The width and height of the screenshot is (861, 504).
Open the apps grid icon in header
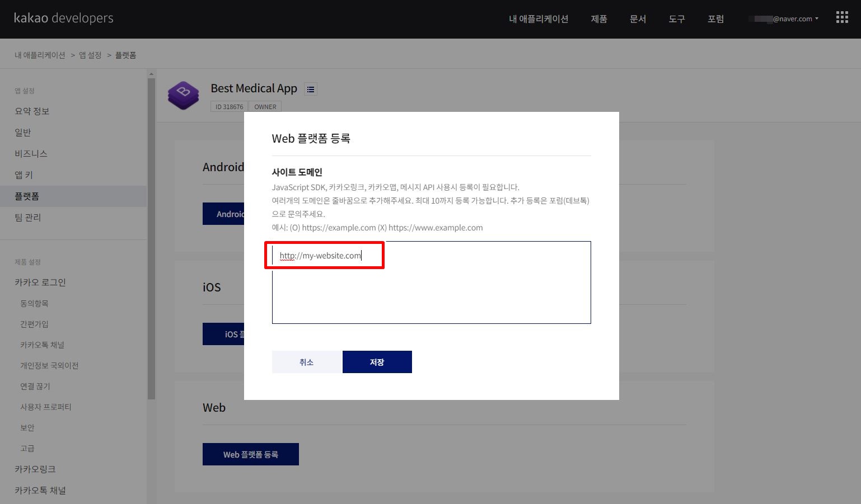tap(842, 18)
